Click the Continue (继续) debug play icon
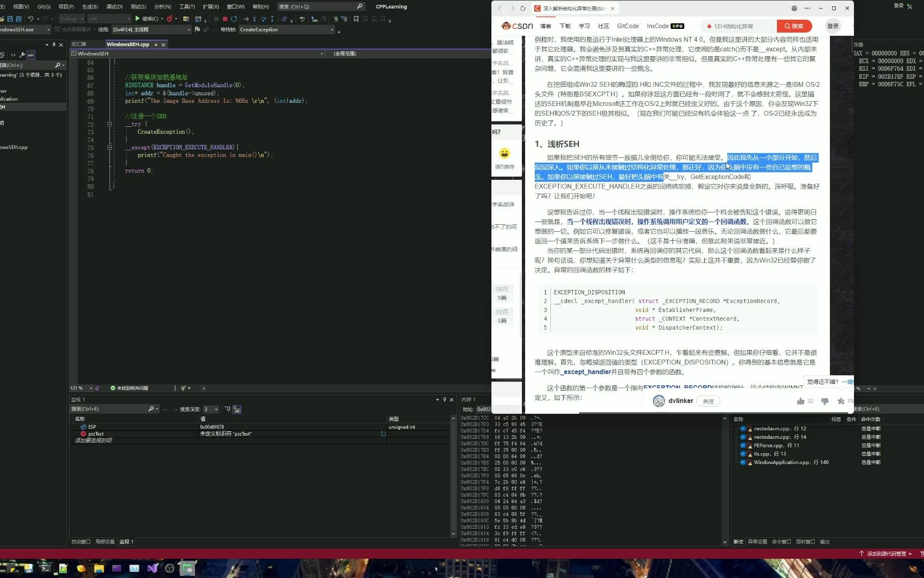The image size is (924, 578). [x=137, y=19]
